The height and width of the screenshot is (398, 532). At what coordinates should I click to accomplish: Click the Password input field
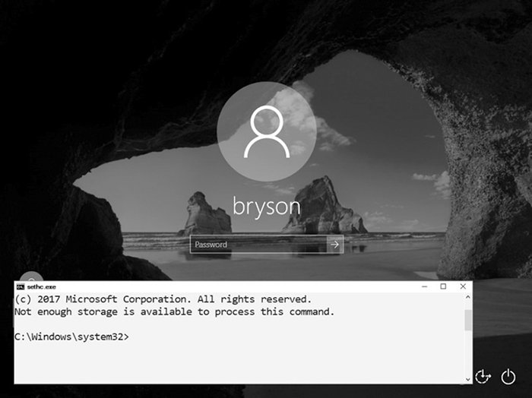click(x=258, y=245)
